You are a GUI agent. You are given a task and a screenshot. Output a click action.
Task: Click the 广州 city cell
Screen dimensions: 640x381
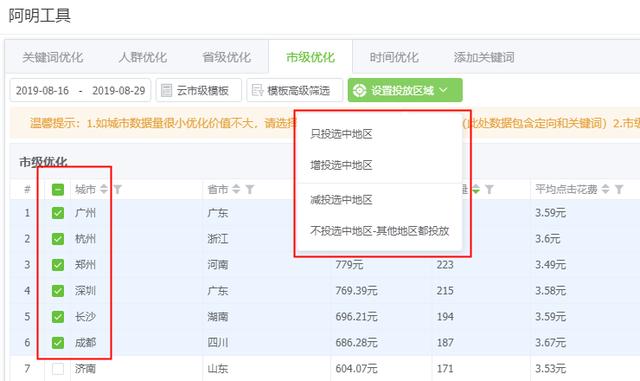tap(85, 213)
